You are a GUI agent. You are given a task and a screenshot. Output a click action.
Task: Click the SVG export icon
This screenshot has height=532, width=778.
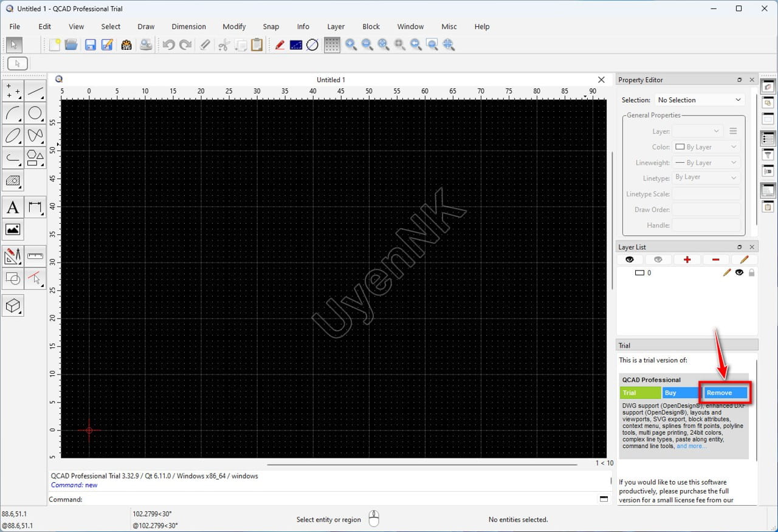point(126,44)
